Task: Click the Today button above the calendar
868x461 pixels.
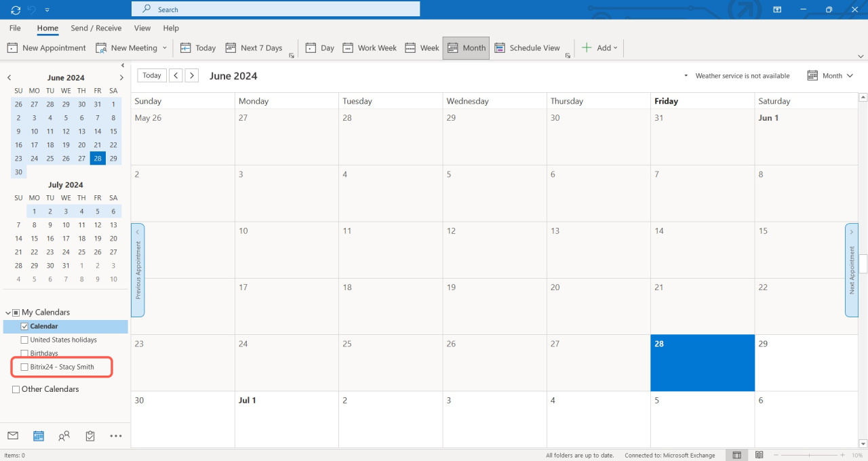Action: pyautogui.click(x=152, y=75)
